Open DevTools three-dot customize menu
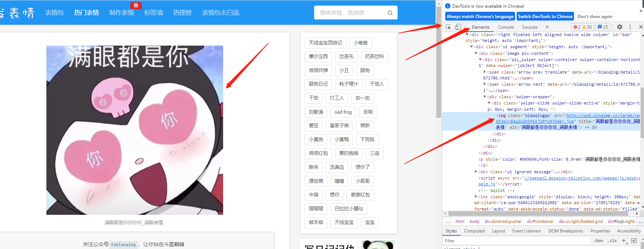 [630, 27]
